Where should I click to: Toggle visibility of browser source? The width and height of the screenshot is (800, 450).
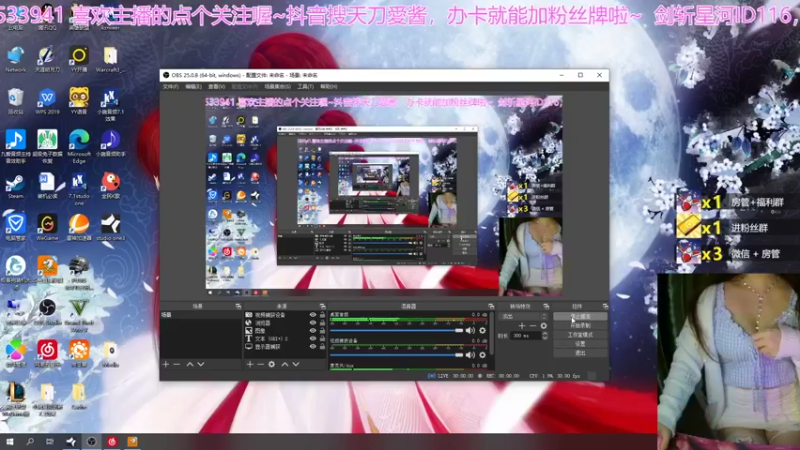(x=313, y=323)
